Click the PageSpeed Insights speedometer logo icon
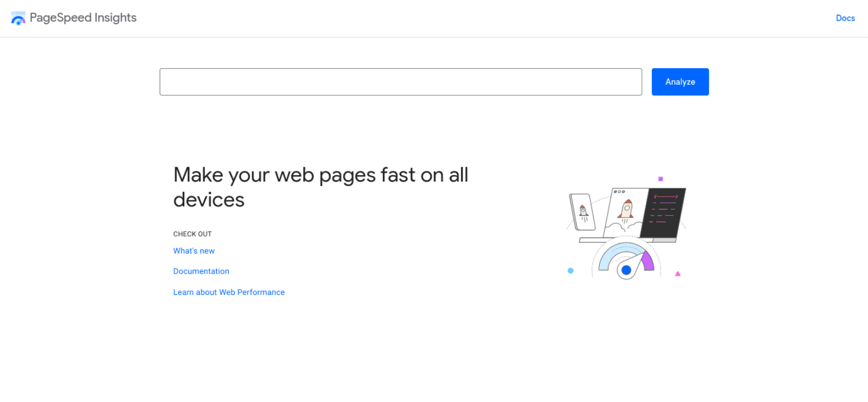 (18, 18)
